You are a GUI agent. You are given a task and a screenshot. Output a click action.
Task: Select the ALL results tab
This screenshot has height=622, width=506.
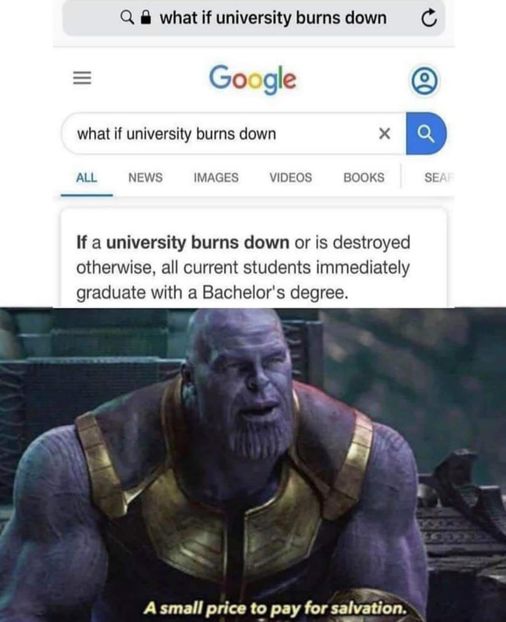pos(86,177)
